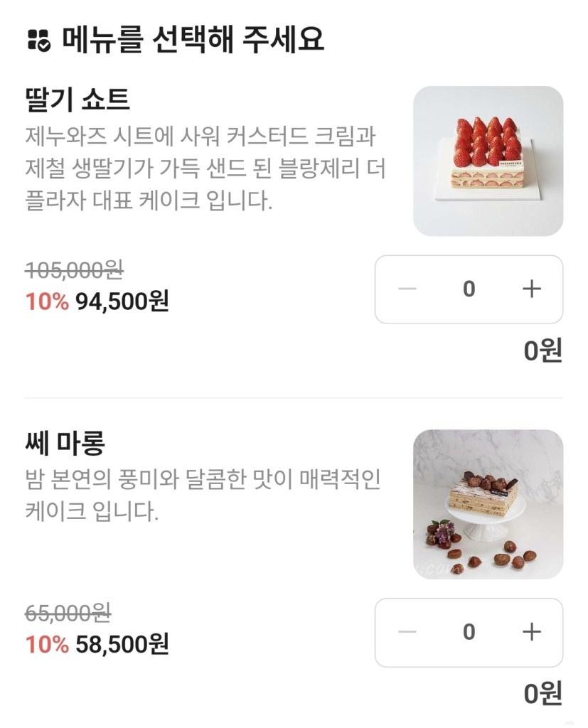Open the 딸기 쇼트 menu item title

(x=77, y=100)
